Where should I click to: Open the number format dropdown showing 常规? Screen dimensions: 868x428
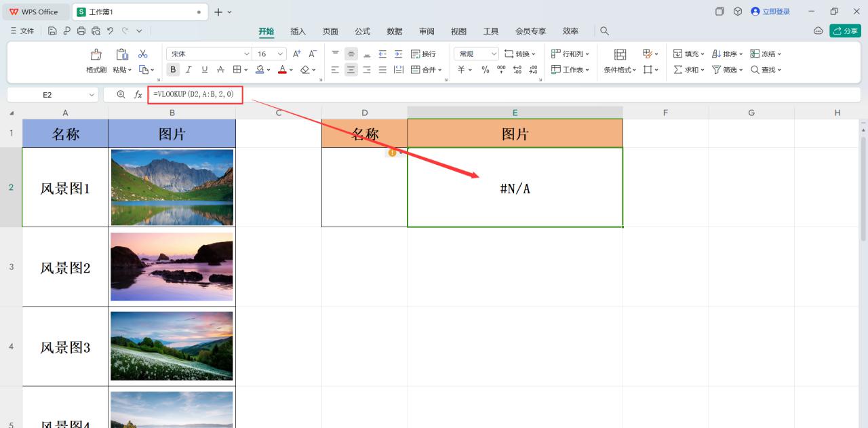coord(494,54)
